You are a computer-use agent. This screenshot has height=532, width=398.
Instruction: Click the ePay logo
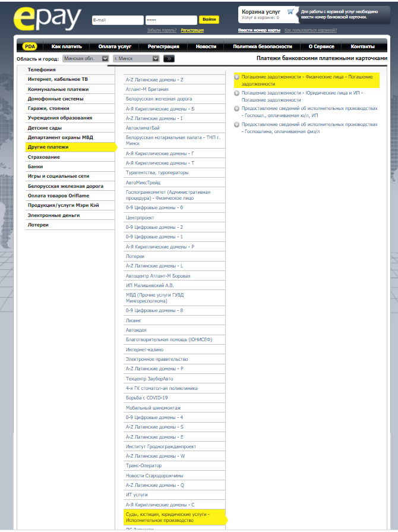tap(48, 19)
